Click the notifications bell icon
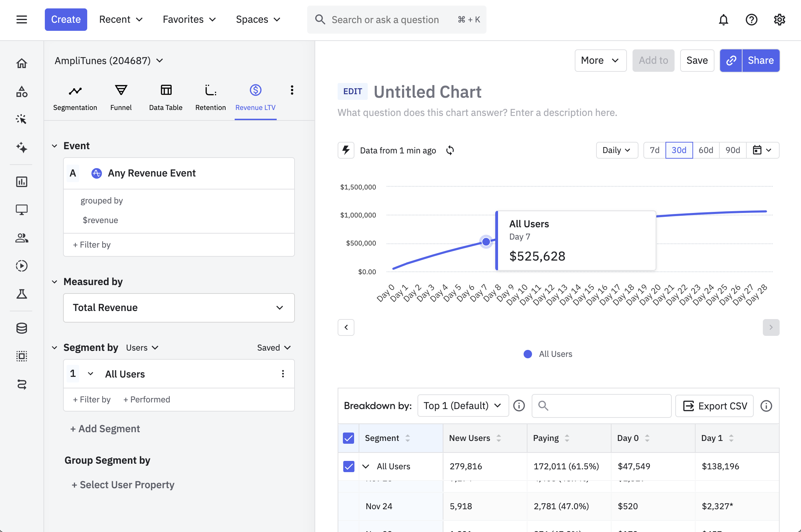This screenshot has height=532, width=801. (723, 20)
